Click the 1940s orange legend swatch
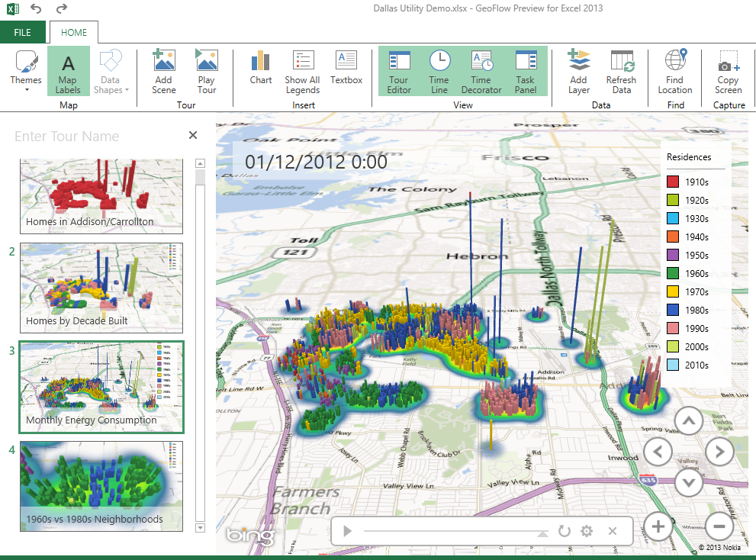Screen dimensions: 756x560 click(x=673, y=237)
